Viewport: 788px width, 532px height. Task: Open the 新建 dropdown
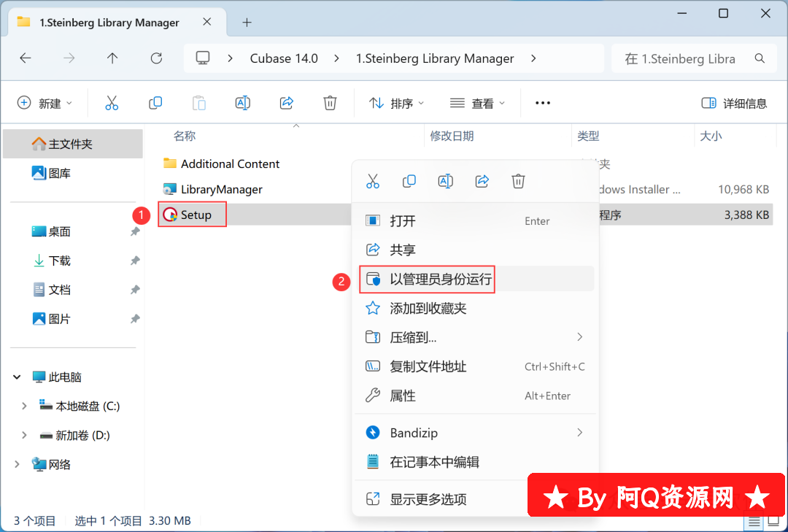pos(45,103)
